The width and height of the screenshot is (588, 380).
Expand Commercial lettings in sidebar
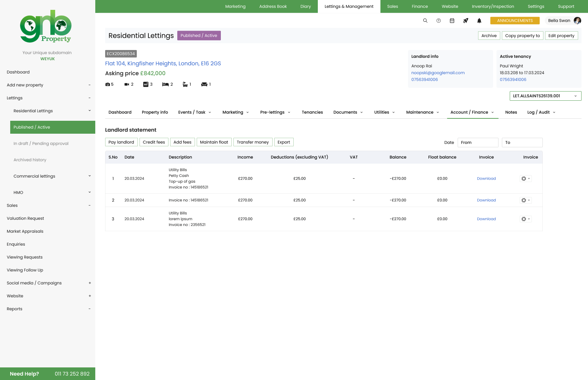89,176
